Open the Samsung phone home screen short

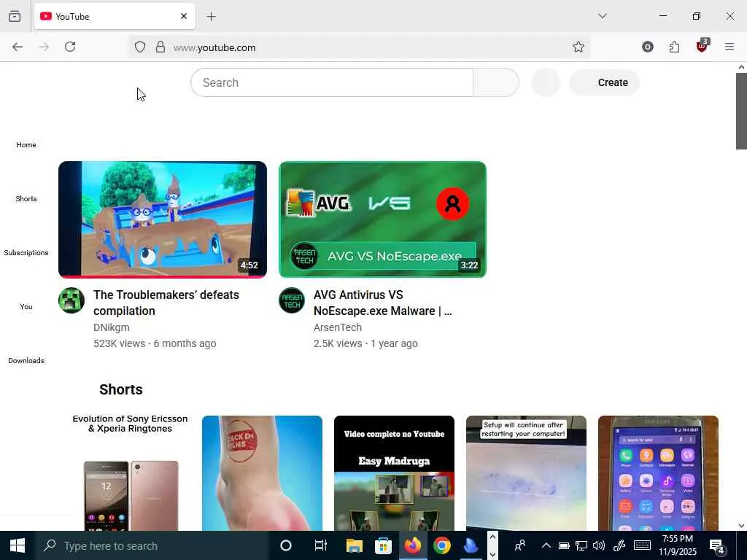658,472
